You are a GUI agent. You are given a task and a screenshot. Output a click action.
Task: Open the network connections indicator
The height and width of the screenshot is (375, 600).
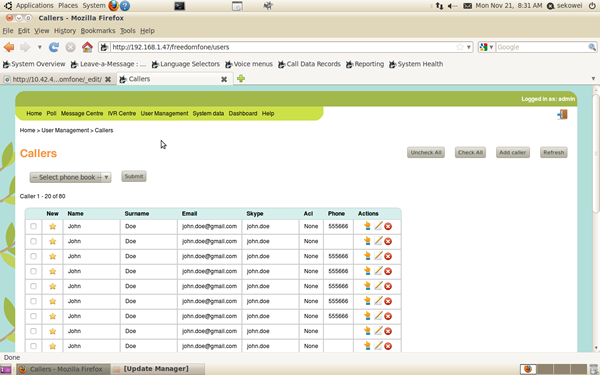pyautogui.click(x=439, y=6)
